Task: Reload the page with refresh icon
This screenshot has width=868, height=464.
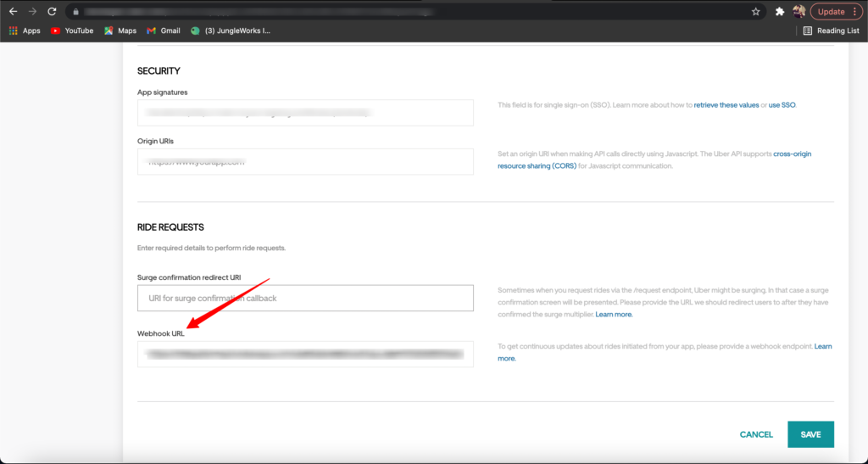Action: [52, 12]
